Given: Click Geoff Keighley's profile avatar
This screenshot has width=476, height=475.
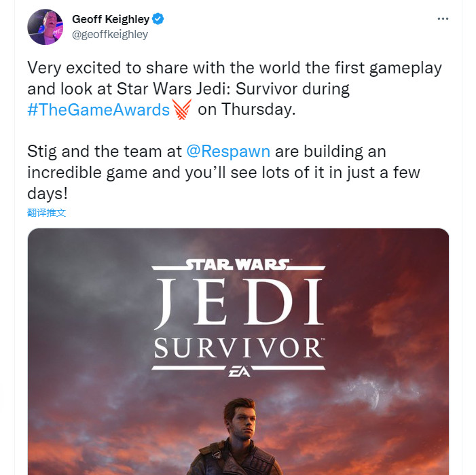Looking at the screenshot, I should point(46,27).
